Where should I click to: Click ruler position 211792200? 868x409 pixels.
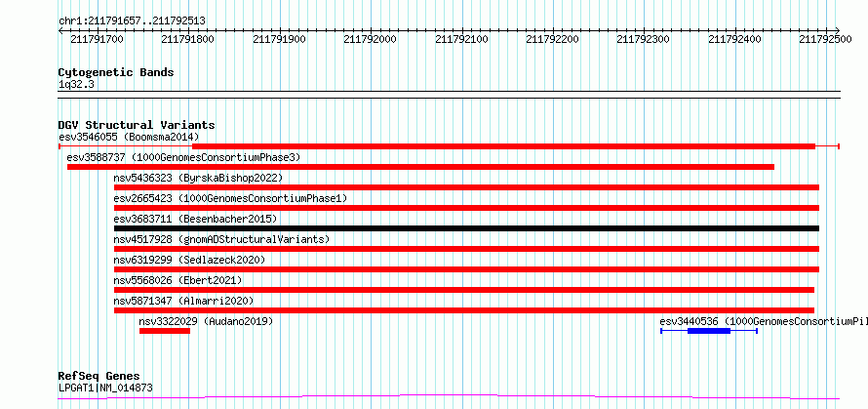(552, 39)
